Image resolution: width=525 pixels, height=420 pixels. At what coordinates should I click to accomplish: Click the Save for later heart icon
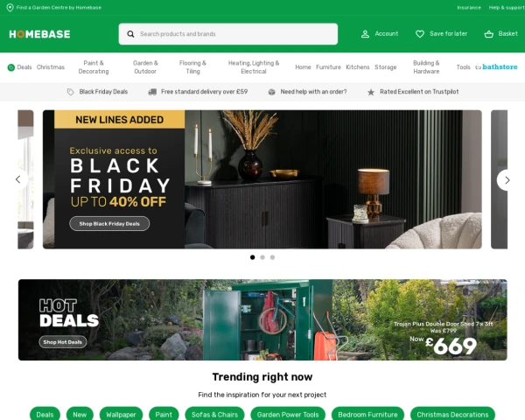pyautogui.click(x=419, y=34)
